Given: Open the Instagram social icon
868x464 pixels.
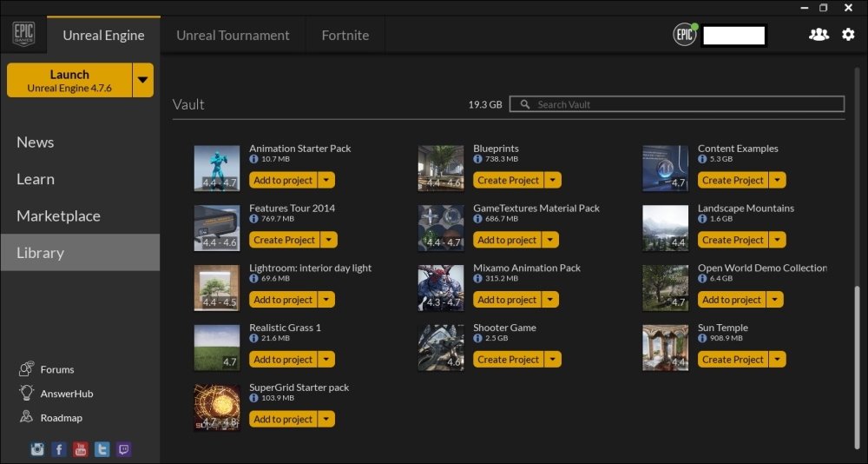Looking at the screenshot, I should pos(37,449).
